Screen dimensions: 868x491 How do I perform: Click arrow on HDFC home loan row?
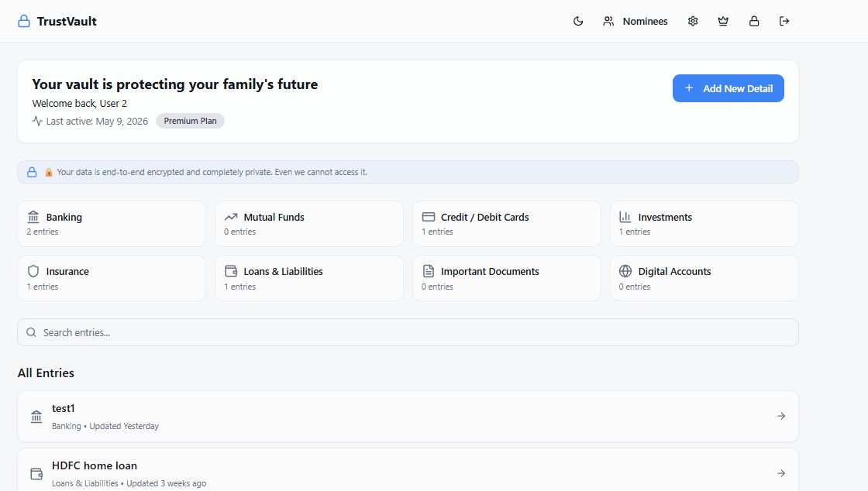point(781,473)
